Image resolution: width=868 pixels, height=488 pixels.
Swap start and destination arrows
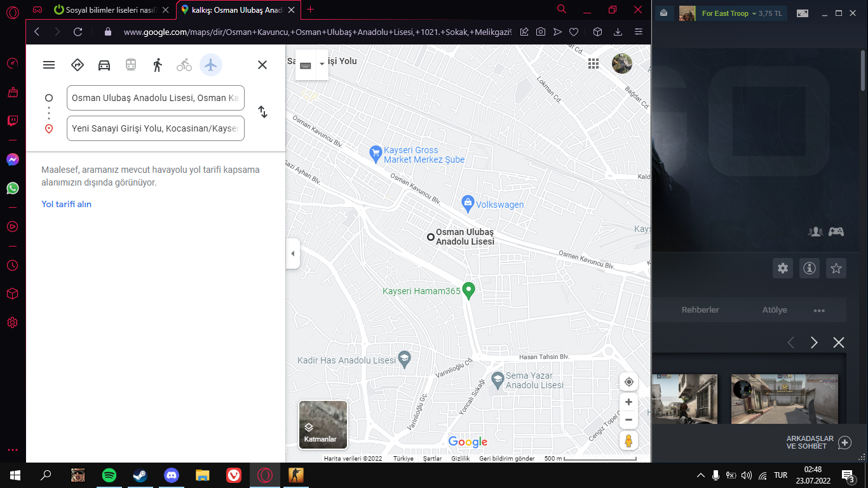pos(262,112)
